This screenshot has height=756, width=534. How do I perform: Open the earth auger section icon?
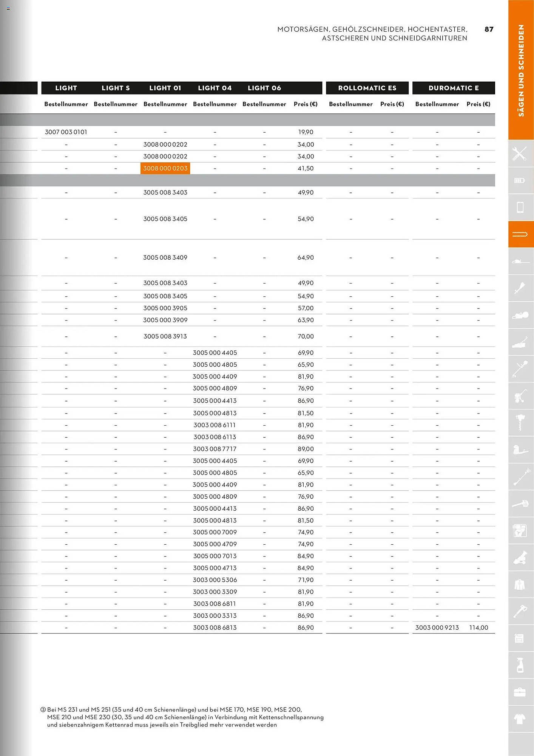pos(521,423)
